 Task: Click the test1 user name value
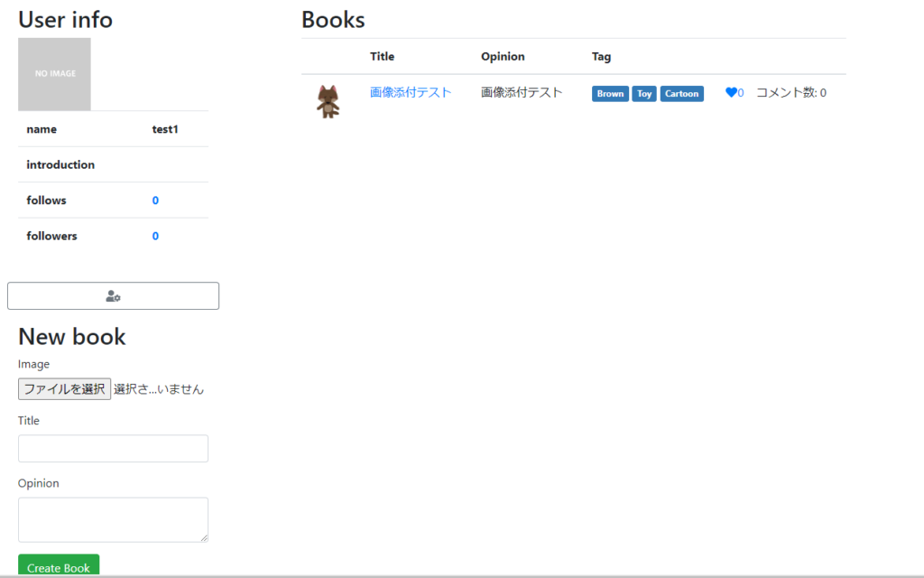[x=165, y=129]
